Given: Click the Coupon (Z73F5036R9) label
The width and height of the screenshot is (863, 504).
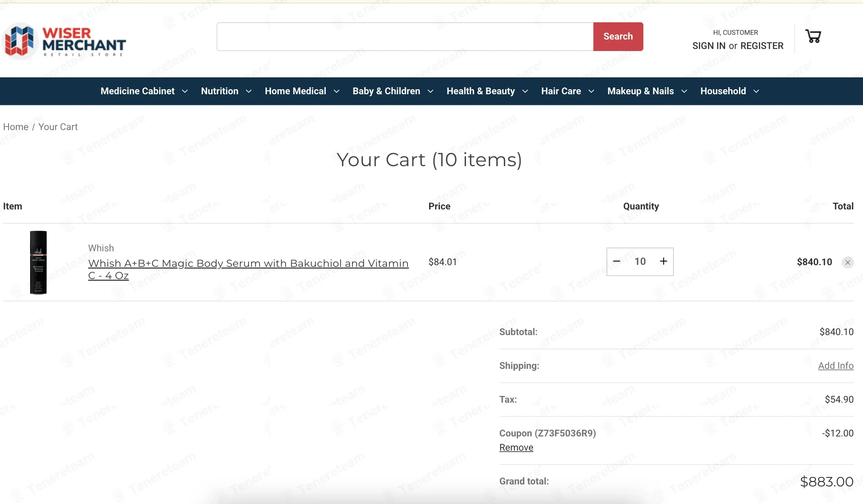Looking at the screenshot, I should coord(547,433).
